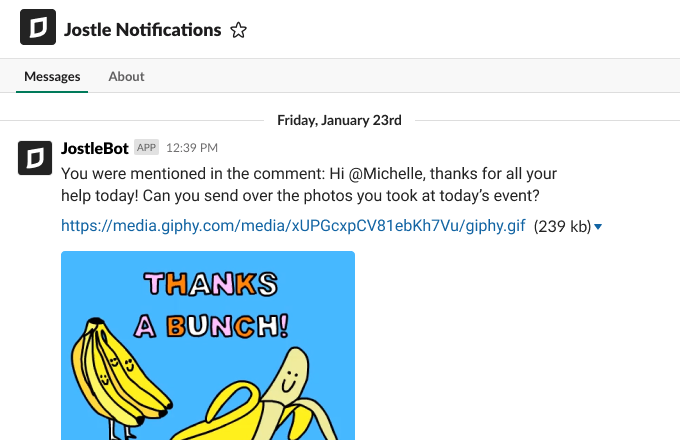Screen dimensions: 680x440
Task: Click the peeled banana in the GIF
Action: click(260, 397)
